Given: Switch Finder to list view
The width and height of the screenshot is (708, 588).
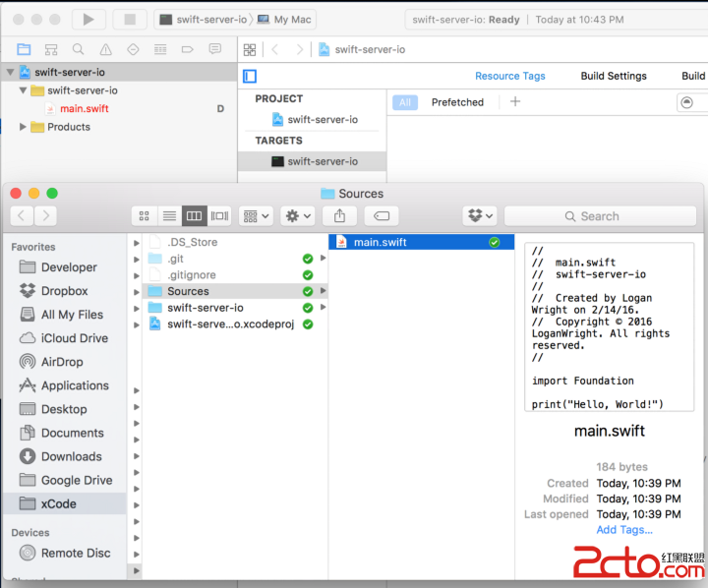Looking at the screenshot, I should point(169,216).
